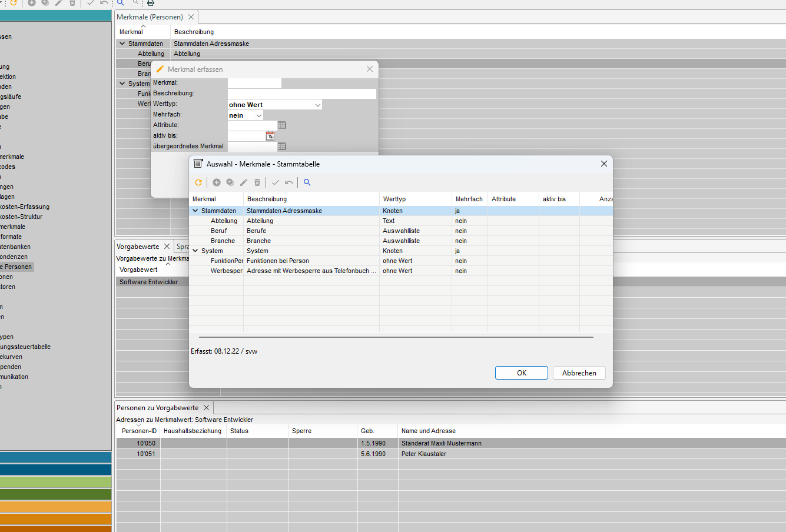Click the checkmark save icon in Auswahl toolbar
The width and height of the screenshot is (786, 532).
pyautogui.click(x=275, y=182)
